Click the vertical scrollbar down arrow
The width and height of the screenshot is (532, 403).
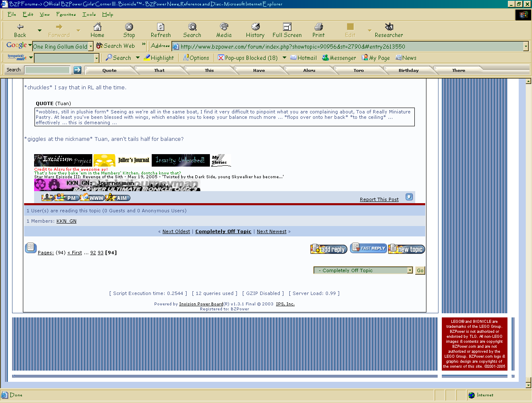(x=528, y=385)
